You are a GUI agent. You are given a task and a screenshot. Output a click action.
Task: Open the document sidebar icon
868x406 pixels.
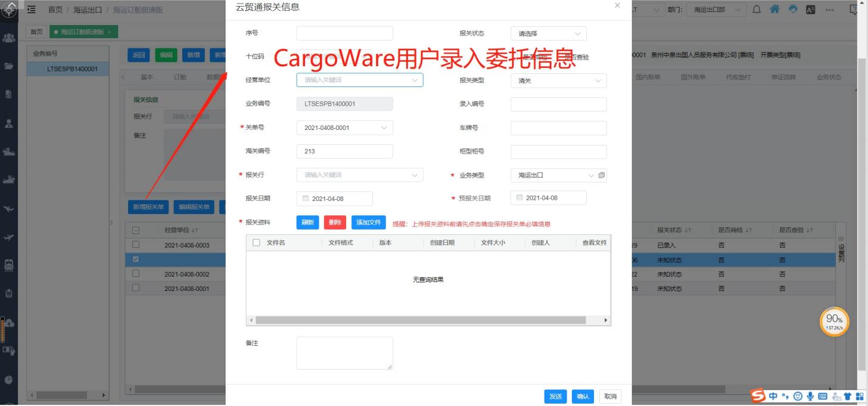coord(8,94)
